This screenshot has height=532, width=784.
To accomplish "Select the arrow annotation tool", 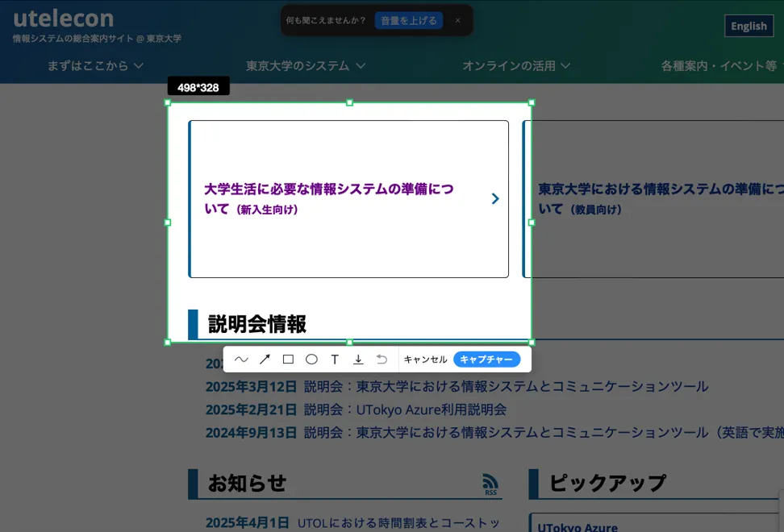I will tap(265, 360).
